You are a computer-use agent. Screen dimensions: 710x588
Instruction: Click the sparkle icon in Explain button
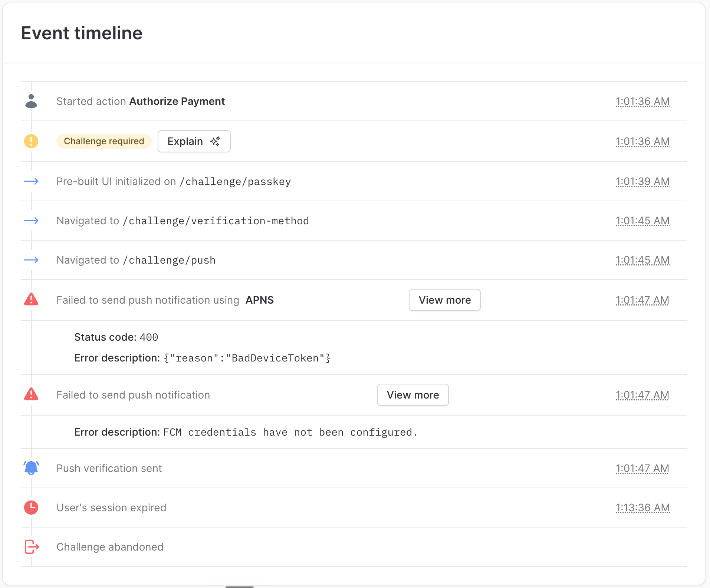pos(215,141)
